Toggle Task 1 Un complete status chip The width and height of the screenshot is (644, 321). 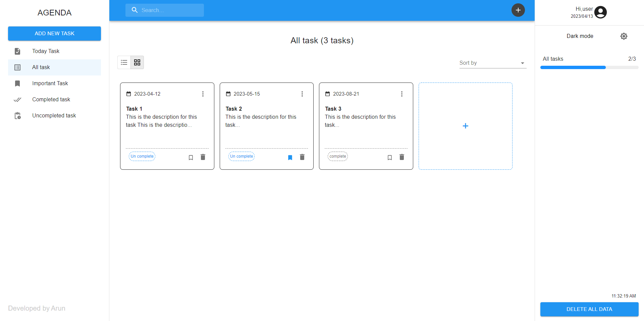pyautogui.click(x=142, y=156)
